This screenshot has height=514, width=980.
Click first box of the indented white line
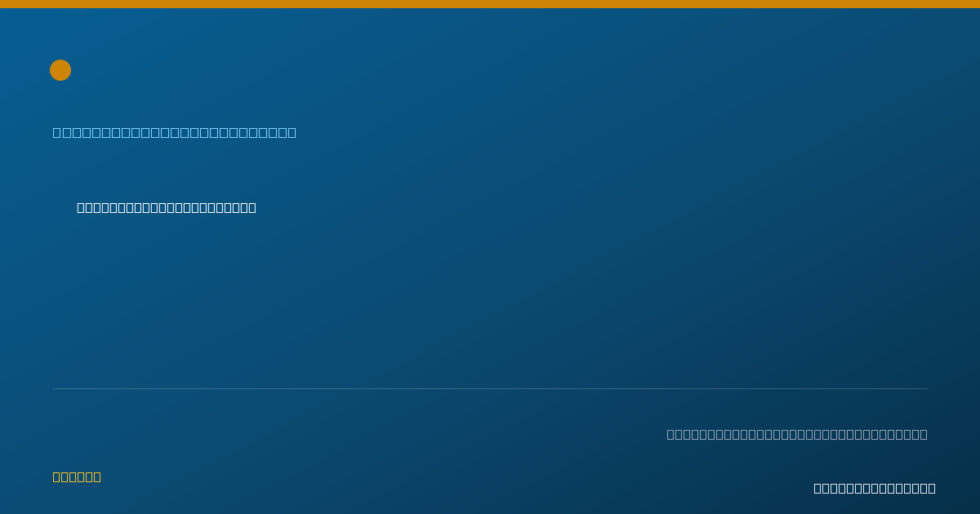coord(81,207)
